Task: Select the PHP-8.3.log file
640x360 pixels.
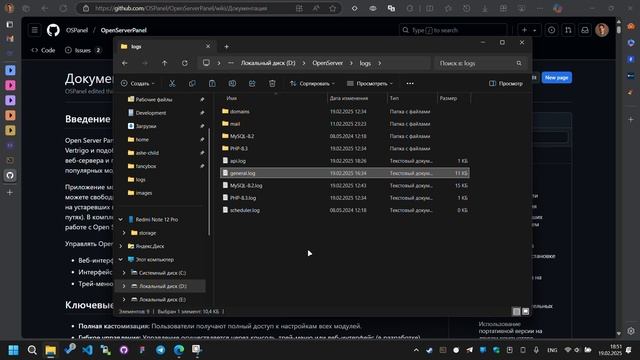Action: point(243,198)
